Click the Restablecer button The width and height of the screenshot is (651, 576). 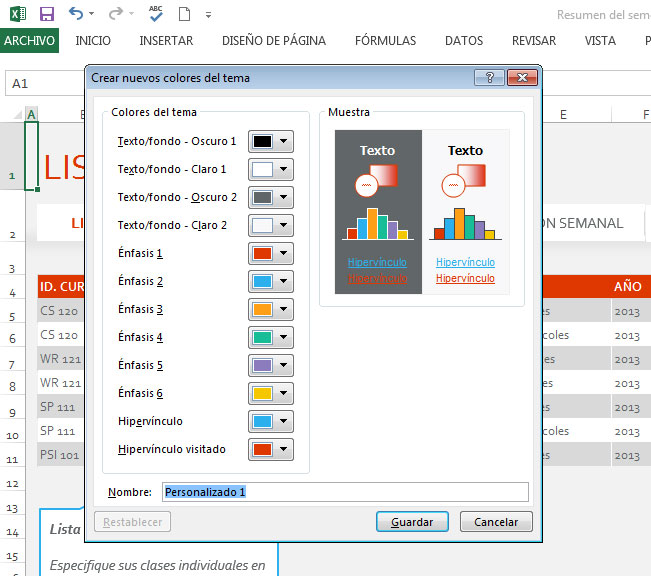tap(132, 522)
